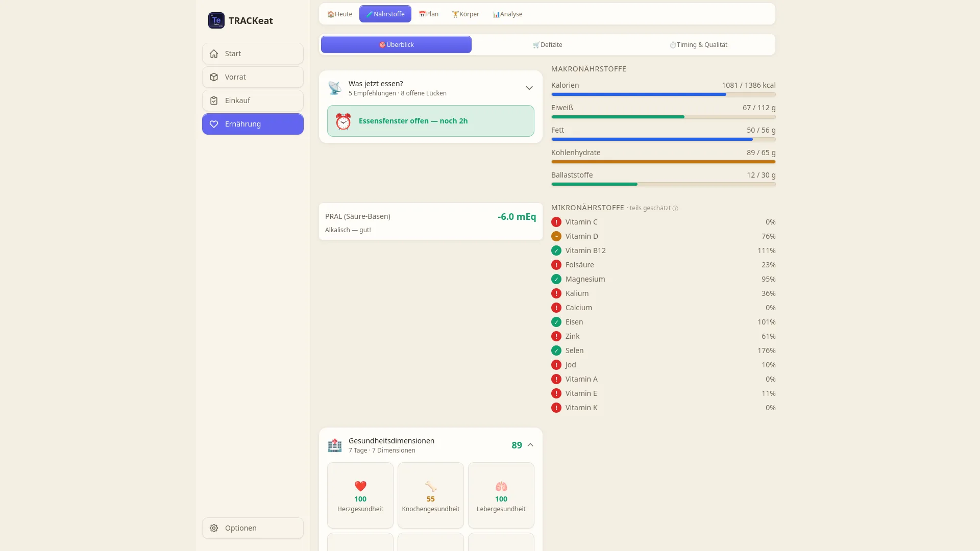Viewport: 980px width, 551px height.
Task: Navigate to Start in sidebar
Action: 253,54
